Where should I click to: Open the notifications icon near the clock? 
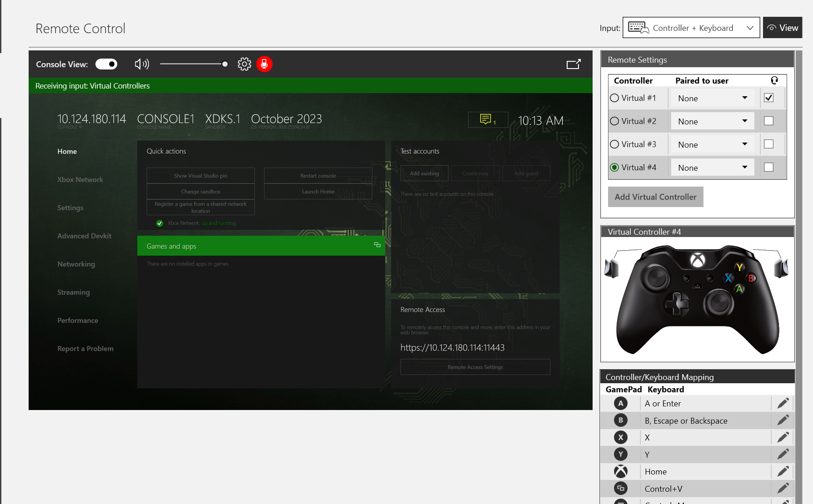[488, 120]
